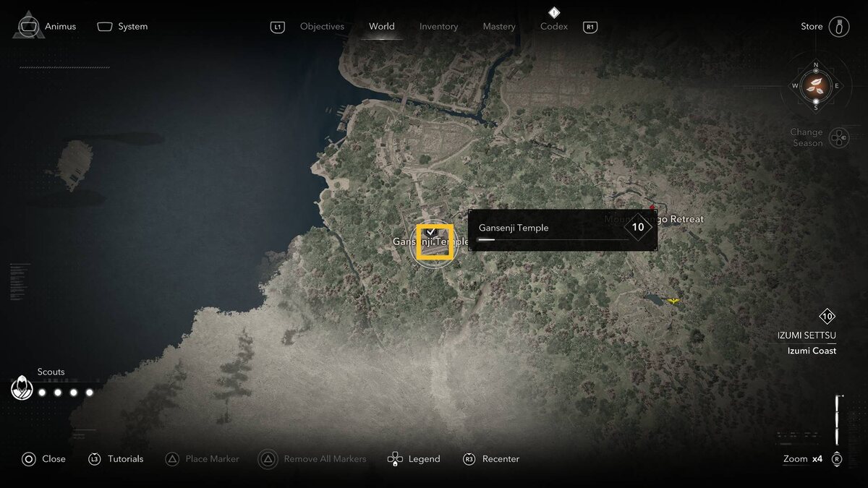The image size is (868, 488).
Task: Open the Animus menu icon
Action: tap(27, 26)
